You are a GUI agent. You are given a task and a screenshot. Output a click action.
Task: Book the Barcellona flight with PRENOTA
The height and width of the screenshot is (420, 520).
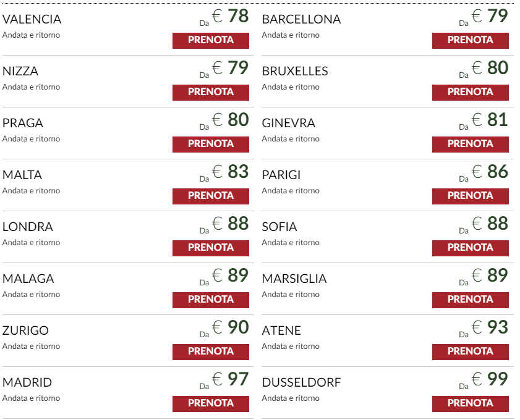click(470, 40)
